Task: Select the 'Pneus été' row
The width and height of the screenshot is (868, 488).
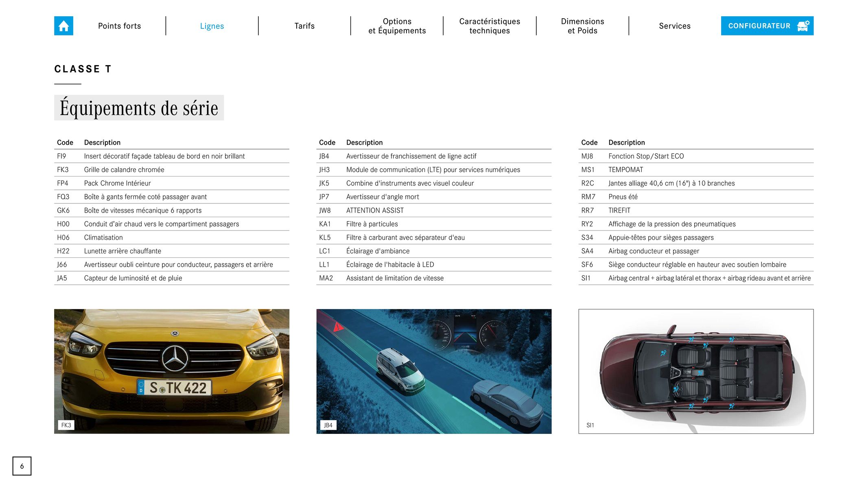Action: 696,197
